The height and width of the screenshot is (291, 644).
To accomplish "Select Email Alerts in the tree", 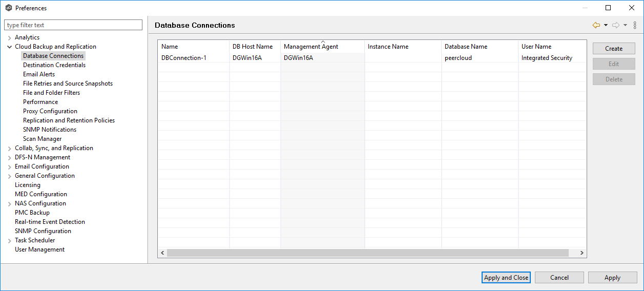I will 39,74.
